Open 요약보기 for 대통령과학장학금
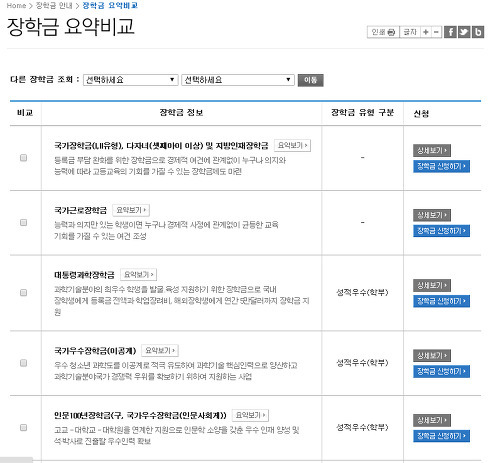The height and width of the screenshot is (463, 500). click(138, 274)
